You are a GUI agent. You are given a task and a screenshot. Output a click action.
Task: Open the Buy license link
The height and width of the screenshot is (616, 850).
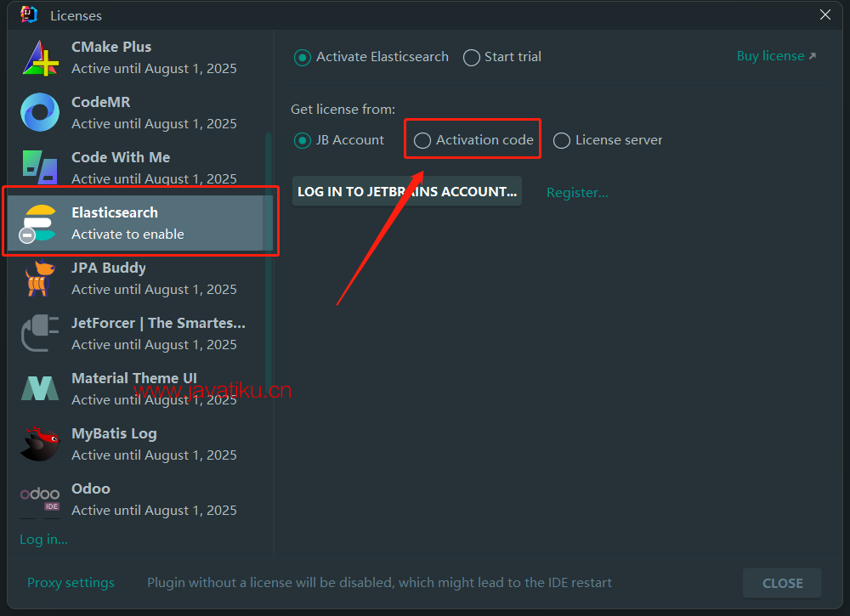[776, 56]
